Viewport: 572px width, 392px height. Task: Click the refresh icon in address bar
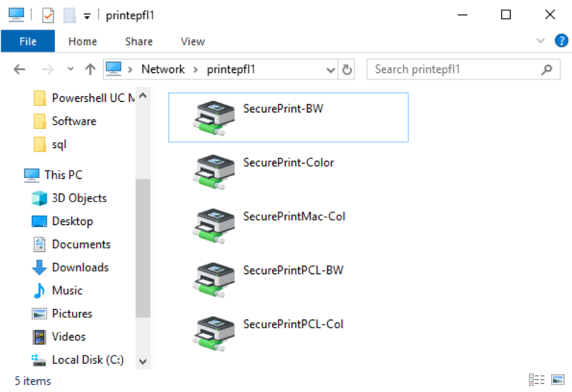(347, 70)
